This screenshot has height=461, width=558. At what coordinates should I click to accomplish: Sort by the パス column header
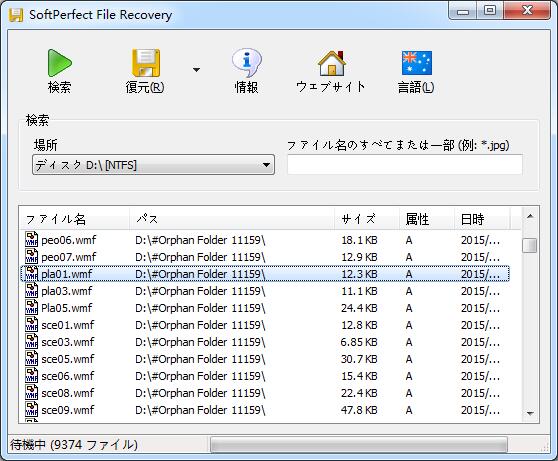[232, 219]
